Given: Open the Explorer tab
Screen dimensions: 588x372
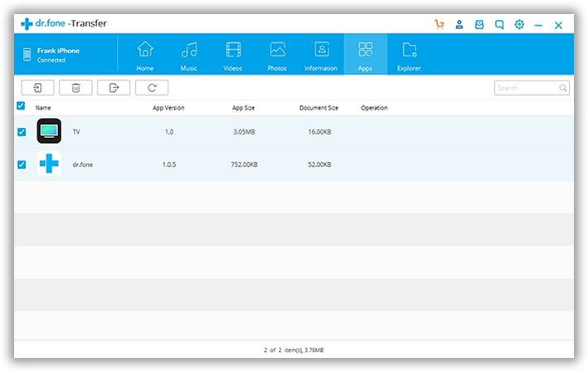Looking at the screenshot, I should 409,56.
